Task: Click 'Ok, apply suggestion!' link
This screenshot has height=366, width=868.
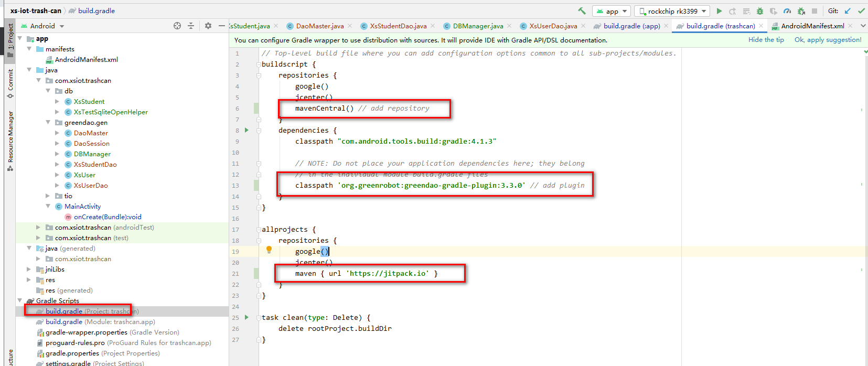Action: [828, 40]
